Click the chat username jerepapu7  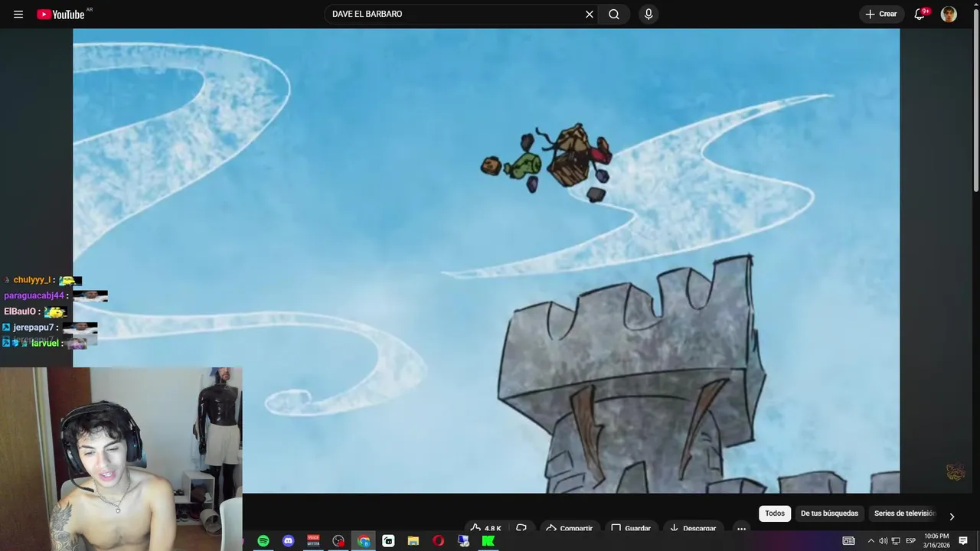[34, 328]
